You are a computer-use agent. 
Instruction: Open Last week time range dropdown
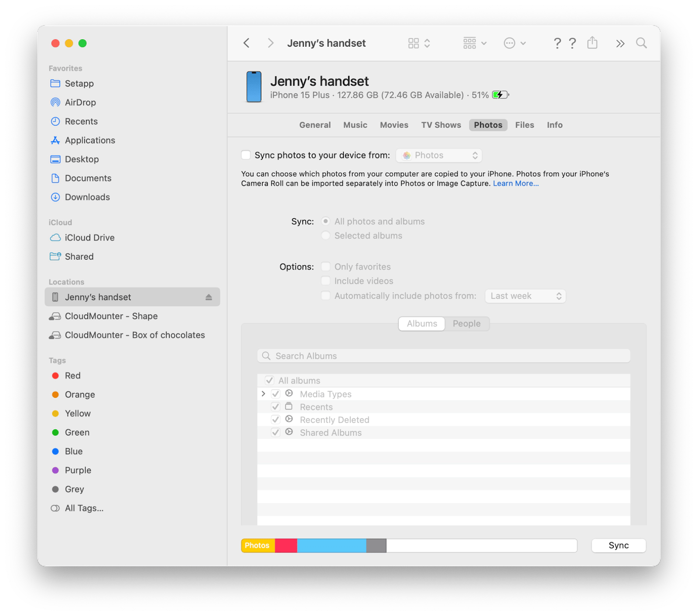tap(525, 296)
